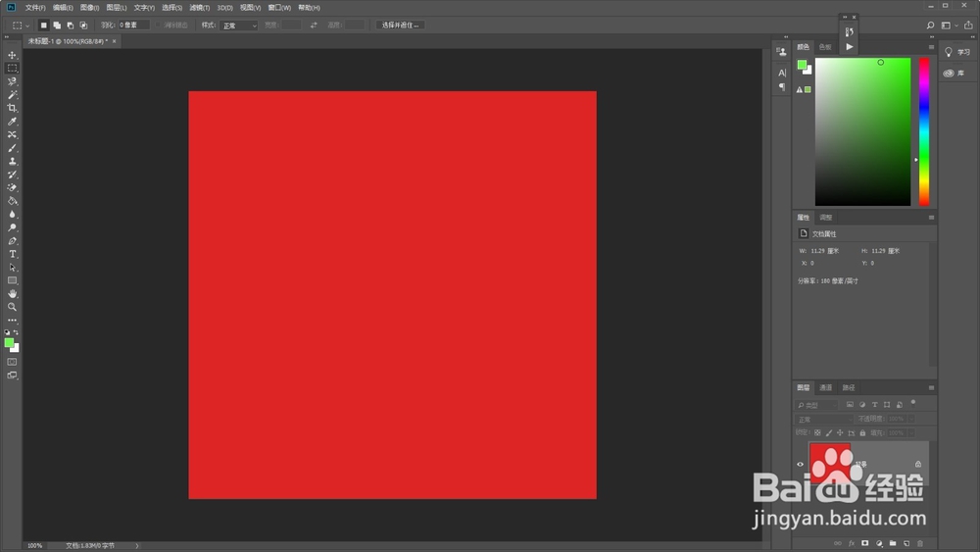
Task: Toggle the anti-alias checkbox in options bar
Action: pos(158,25)
